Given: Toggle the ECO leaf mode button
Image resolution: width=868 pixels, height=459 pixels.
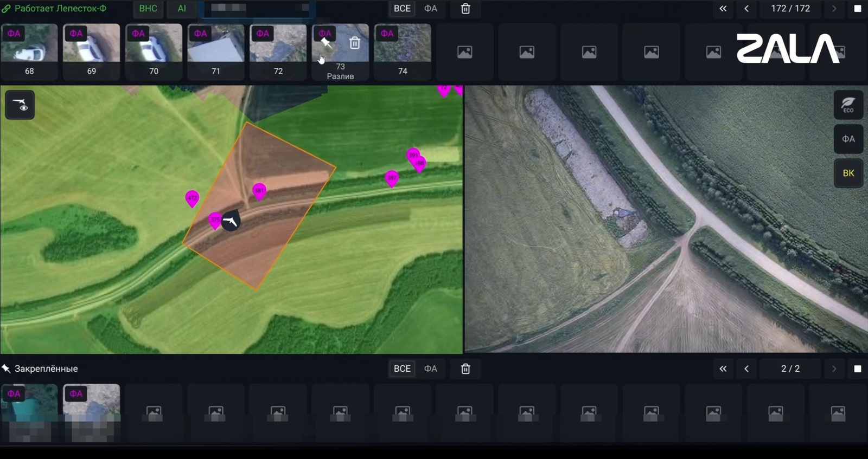Looking at the screenshot, I should coord(848,105).
